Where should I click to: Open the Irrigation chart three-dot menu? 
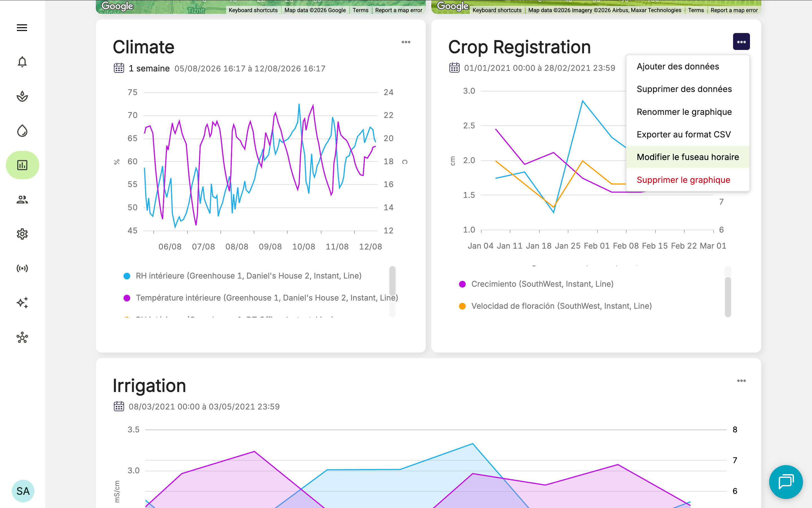741,381
